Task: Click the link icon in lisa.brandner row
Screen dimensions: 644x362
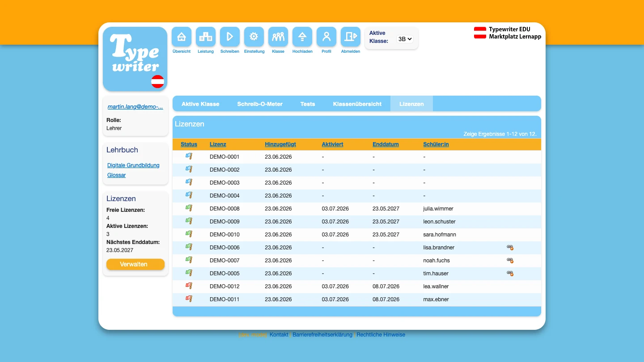Action: click(510, 247)
